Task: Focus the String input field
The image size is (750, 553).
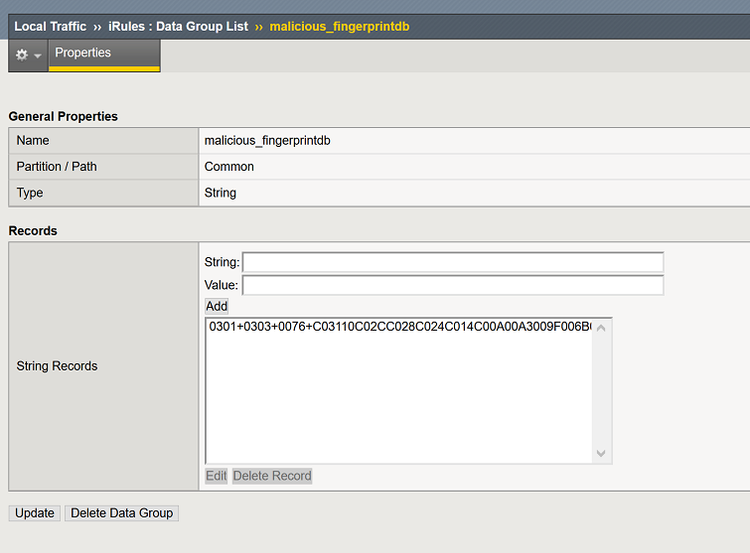Action: (x=453, y=262)
